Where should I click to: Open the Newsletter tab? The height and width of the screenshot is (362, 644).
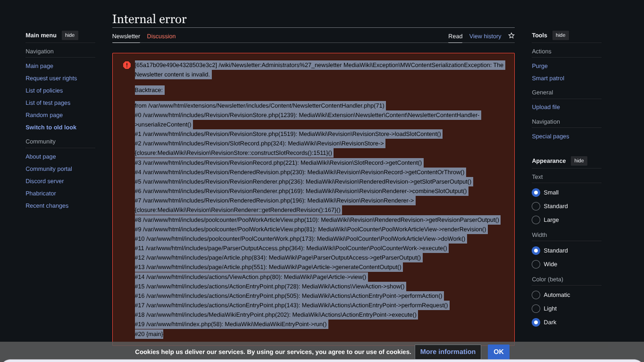[x=126, y=37]
